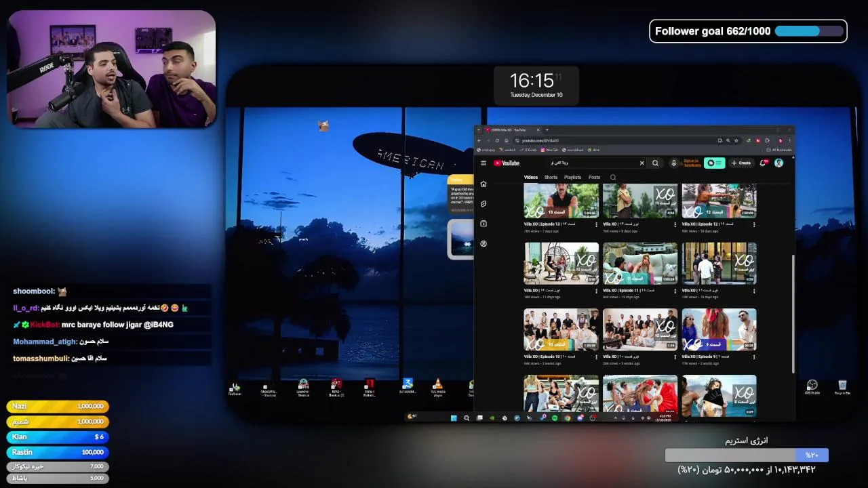This screenshot has height=488, width=868.
Task: Click the teal chat extension button
Action: (x=715, y=163)
